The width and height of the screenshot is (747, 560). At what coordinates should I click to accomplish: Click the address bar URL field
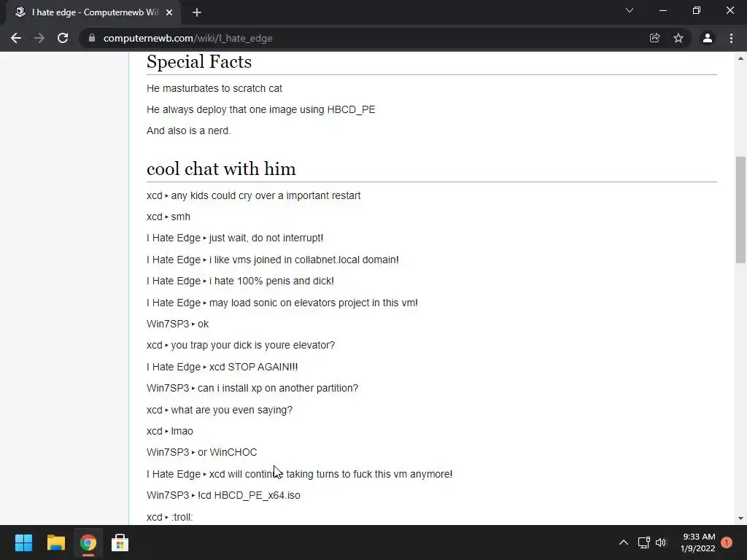pos(365,38)
